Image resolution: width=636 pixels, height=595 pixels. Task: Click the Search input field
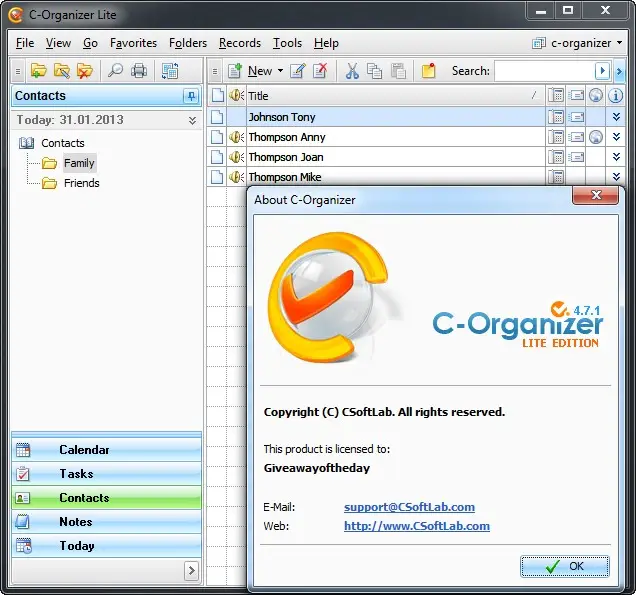tap(544, 71)
